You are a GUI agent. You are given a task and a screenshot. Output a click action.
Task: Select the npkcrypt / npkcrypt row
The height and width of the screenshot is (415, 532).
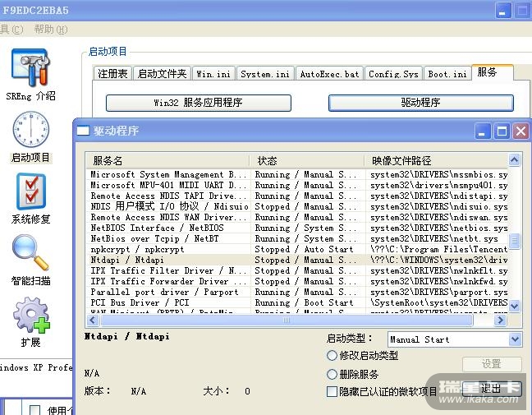pyautogui.click(x=297, y=249)
